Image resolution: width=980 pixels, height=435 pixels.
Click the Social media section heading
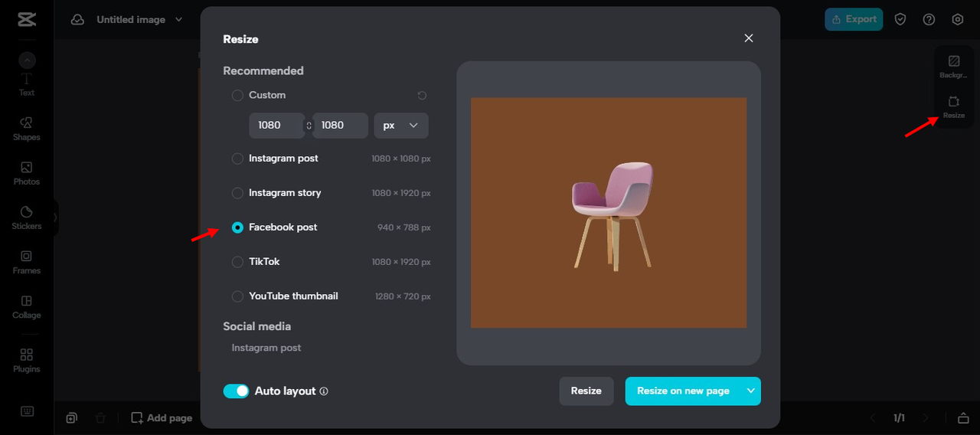click(x=257, y=326)
